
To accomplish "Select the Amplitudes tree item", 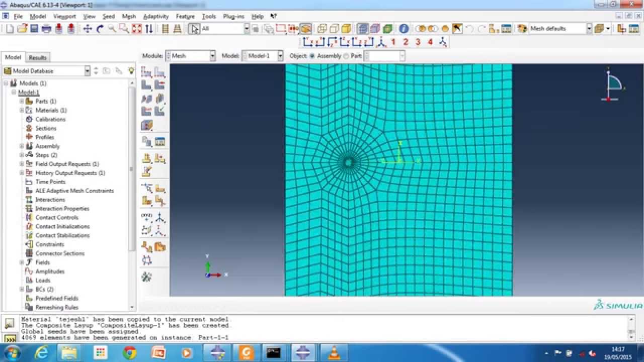I will tap(50, 271).
